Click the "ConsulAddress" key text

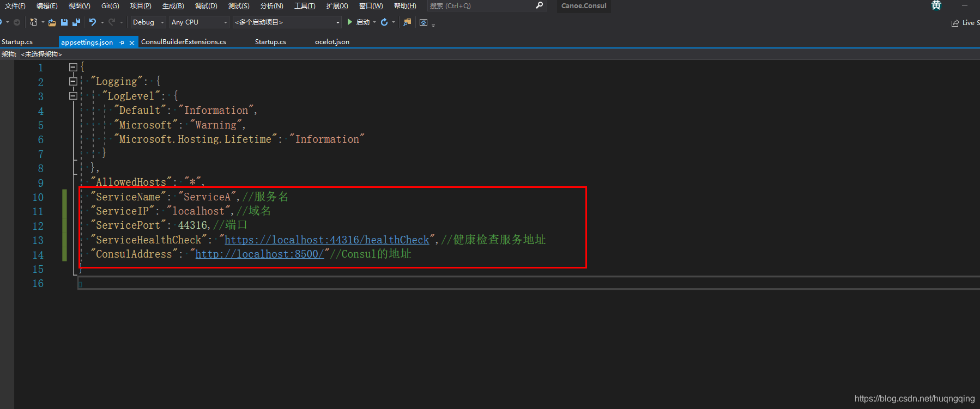134,254
